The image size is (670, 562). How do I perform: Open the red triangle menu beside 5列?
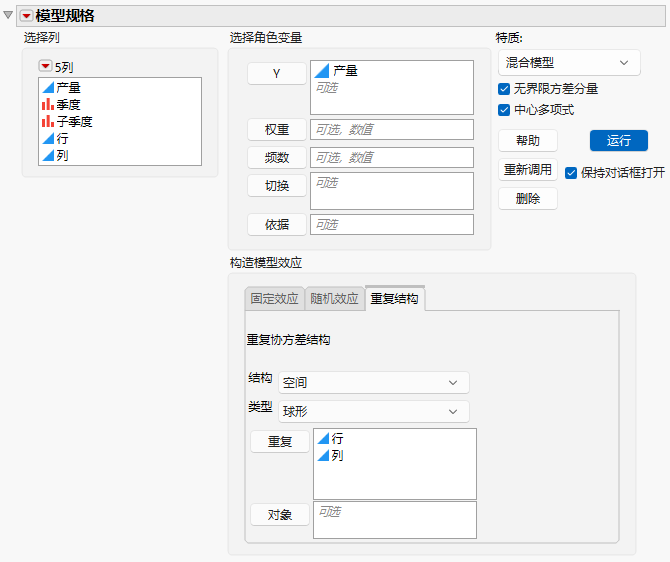point(45,66)
